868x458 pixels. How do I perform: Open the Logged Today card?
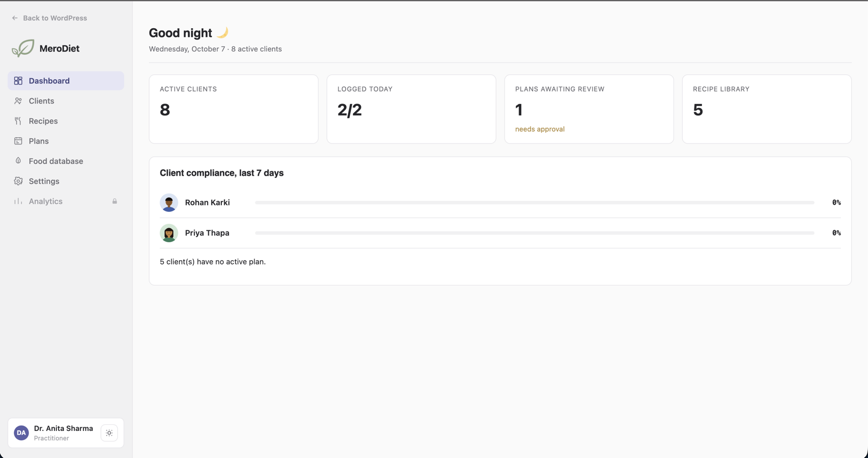(411, 109)
